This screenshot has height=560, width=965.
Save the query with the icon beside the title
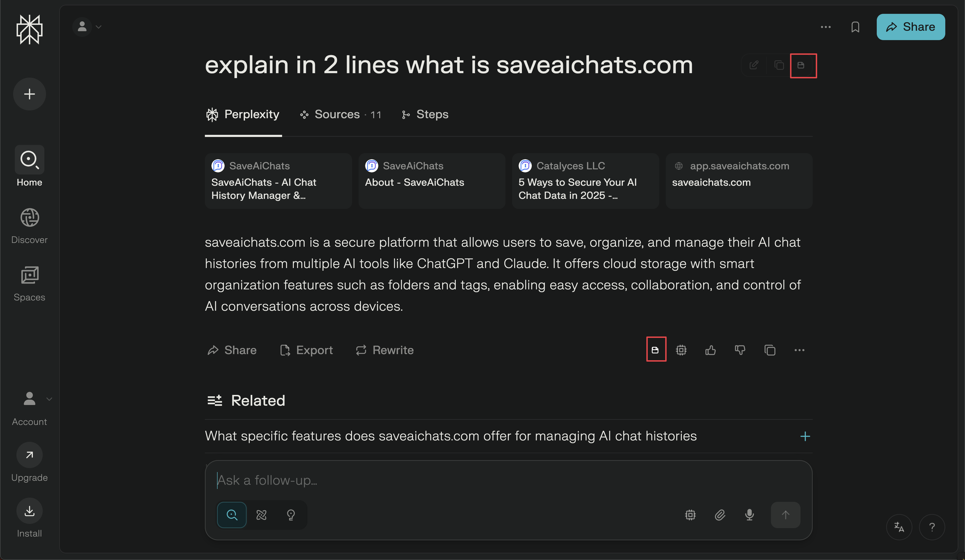coord(801,65)
